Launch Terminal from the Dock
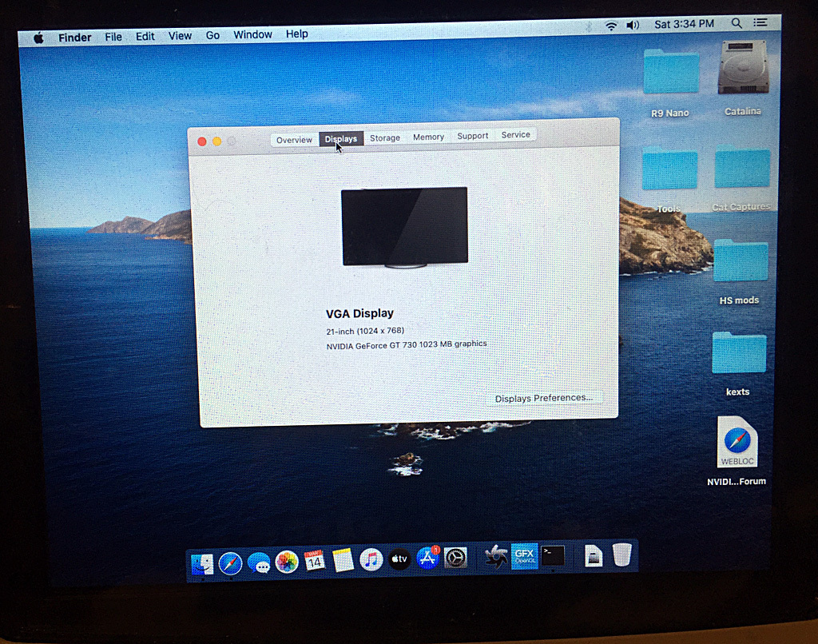Image resolution: width=818 pixels, height=644 pixels. (553, 556)
